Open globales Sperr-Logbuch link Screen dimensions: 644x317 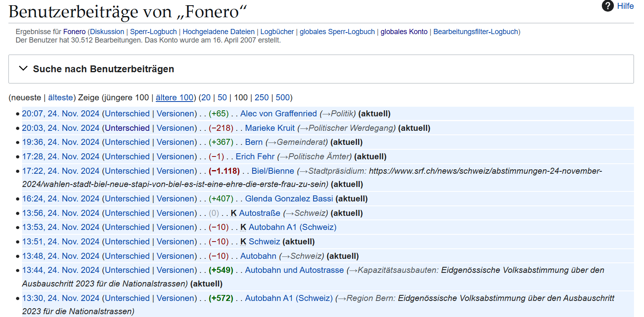[x=337, y=32]
